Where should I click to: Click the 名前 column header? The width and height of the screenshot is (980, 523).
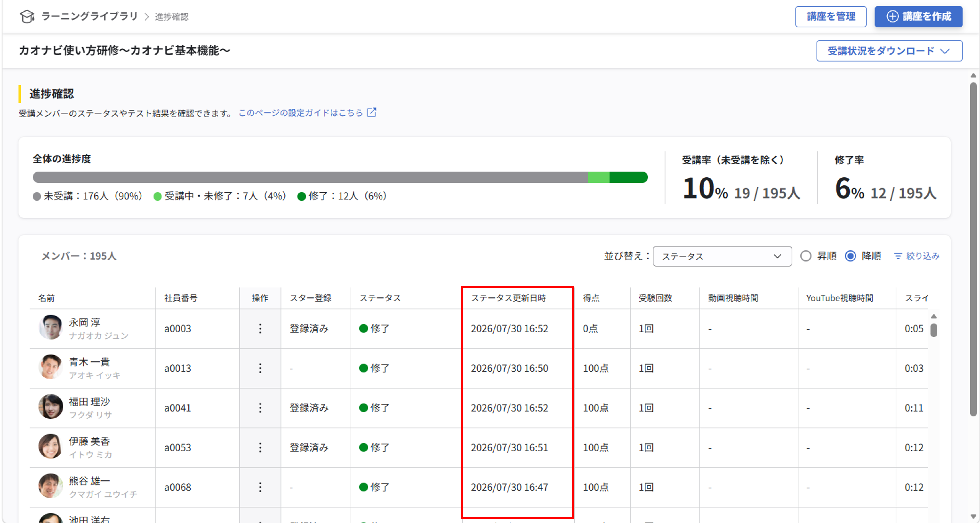pyautogui.click(x=46, y=298)
